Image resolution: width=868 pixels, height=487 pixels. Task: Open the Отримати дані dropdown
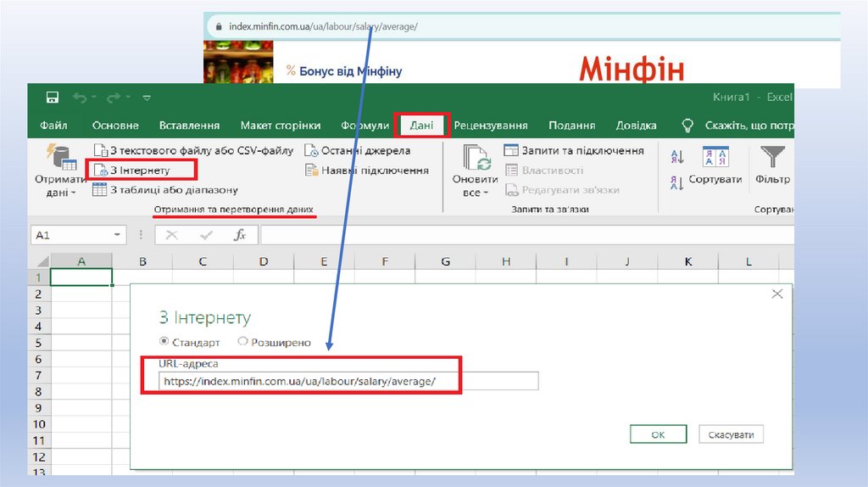click(60, 171)
